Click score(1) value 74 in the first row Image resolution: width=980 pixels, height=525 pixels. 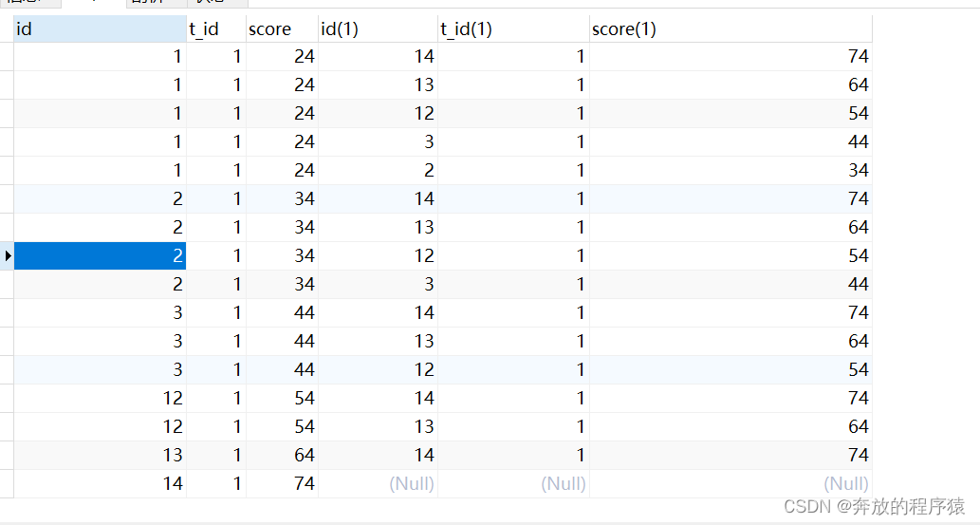pyautogui.click(x=730, y=56)
